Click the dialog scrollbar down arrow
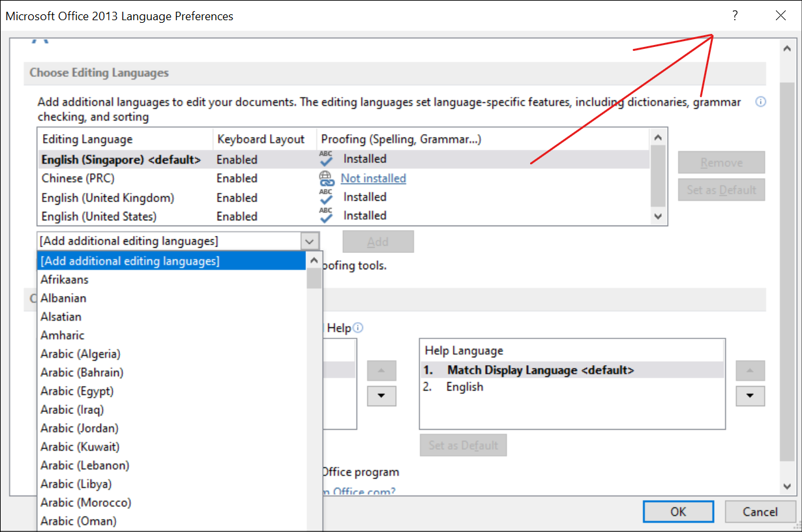This screenshot has height=532, width=802. 786,486
